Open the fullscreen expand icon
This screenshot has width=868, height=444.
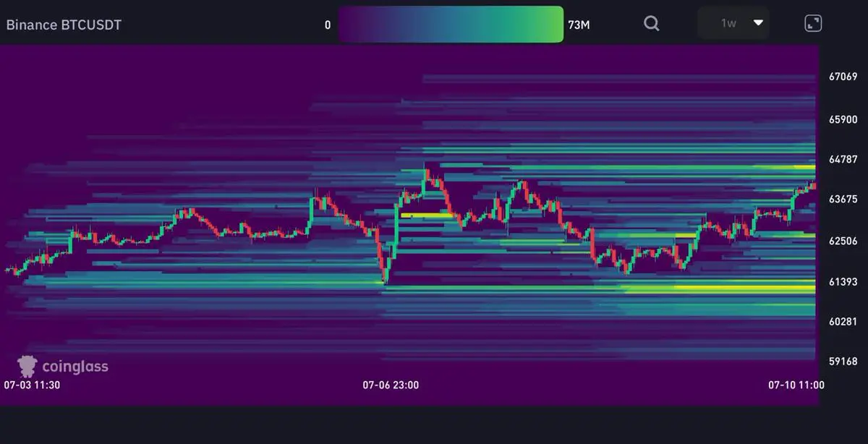pyautogui.click(x=813, y=23)
